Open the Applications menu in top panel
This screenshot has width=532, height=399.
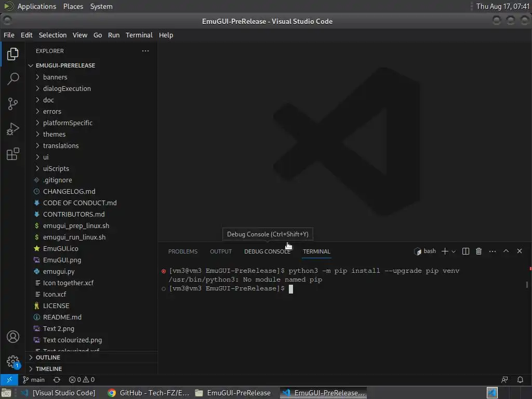[37, 6]
